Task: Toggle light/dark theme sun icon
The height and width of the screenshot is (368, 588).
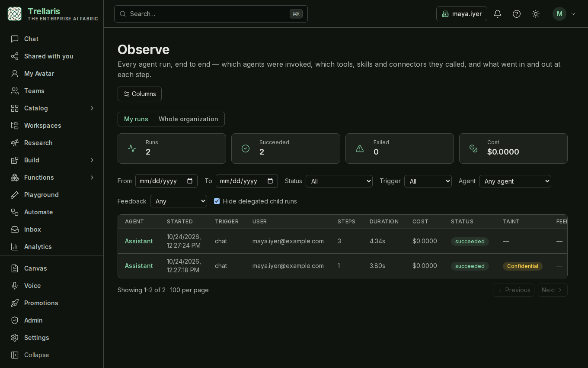Action: (536, 14)
